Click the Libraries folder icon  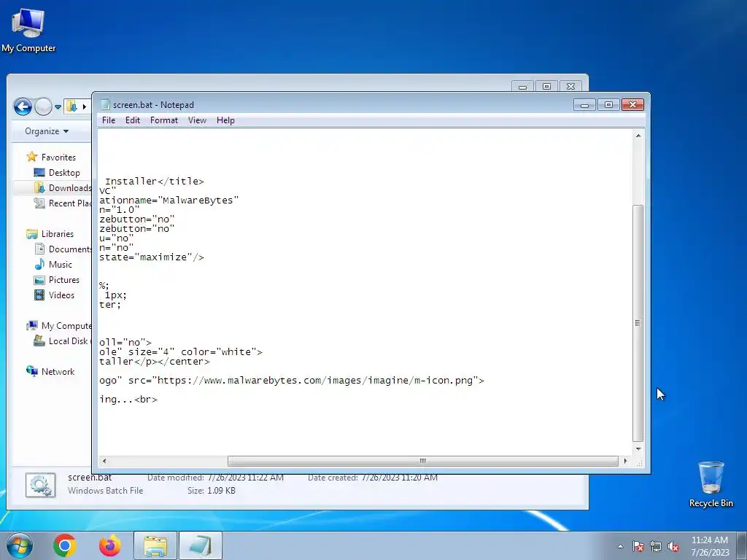pos(32,234)
